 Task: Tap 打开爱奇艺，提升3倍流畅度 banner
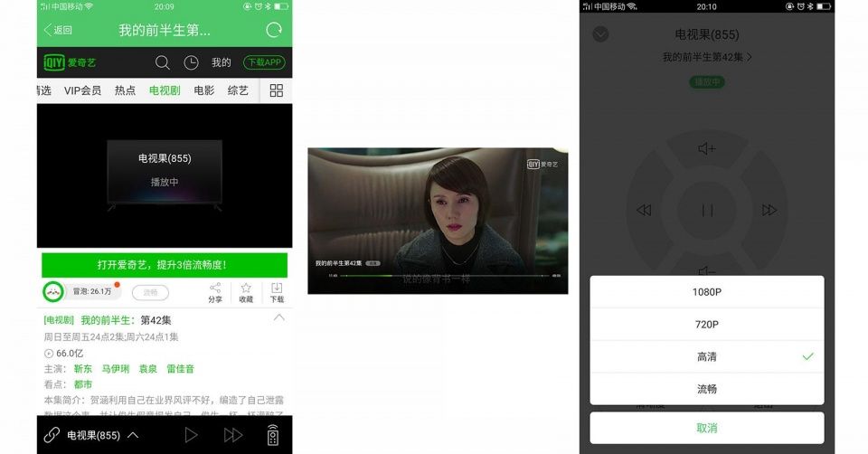pos(165,265)
